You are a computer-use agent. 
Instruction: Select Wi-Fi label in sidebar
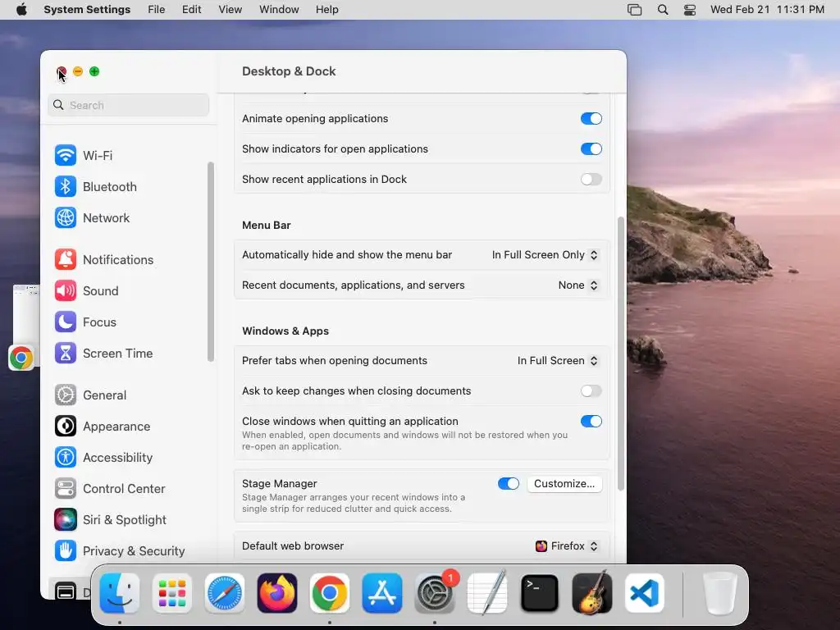pyautogui.click(x=98, y=156)
